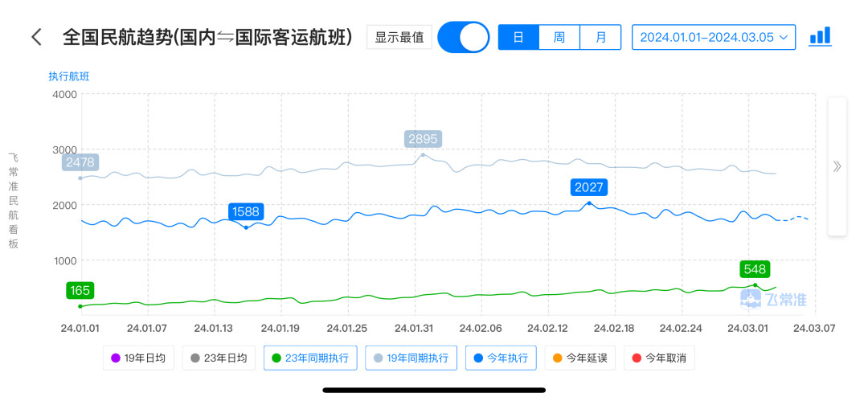Tap the back arrow icon
This screenshot has width=868, height=401.
[36, 37]
